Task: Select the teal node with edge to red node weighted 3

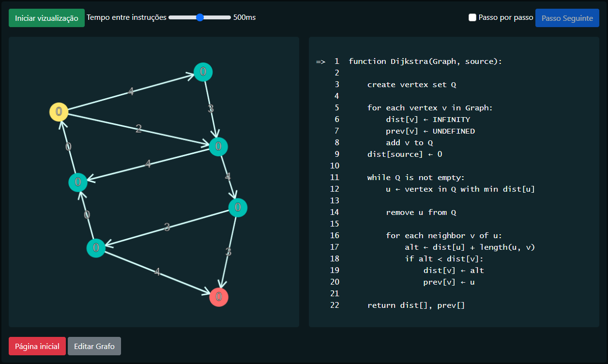Action: pyautogui.click(x=238, y=208)
